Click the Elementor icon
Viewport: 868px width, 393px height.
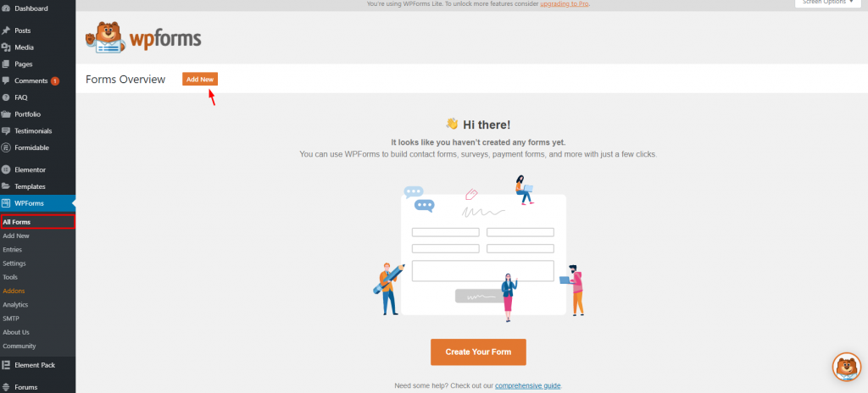click(6, 169)
